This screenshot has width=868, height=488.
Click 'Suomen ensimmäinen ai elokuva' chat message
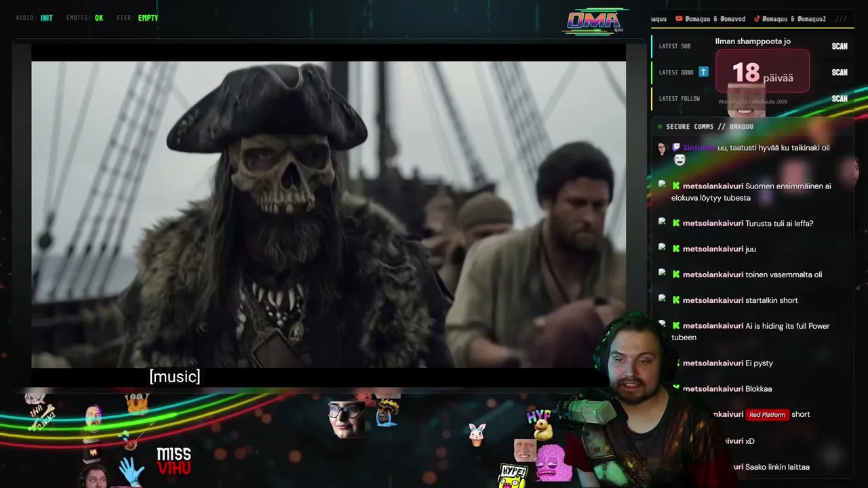751,192
